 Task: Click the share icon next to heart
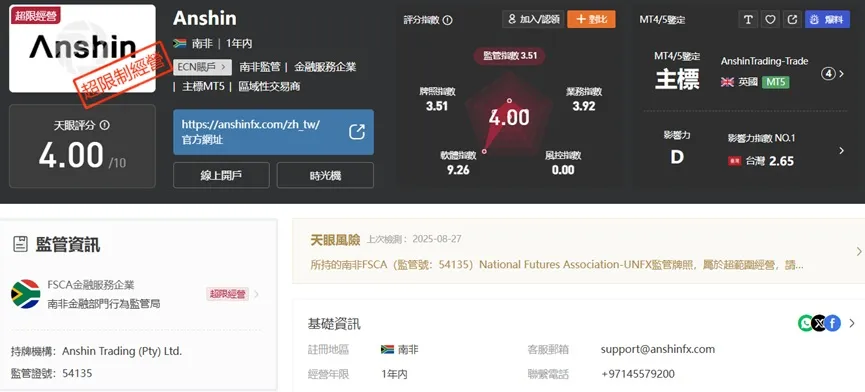[792, 19]
